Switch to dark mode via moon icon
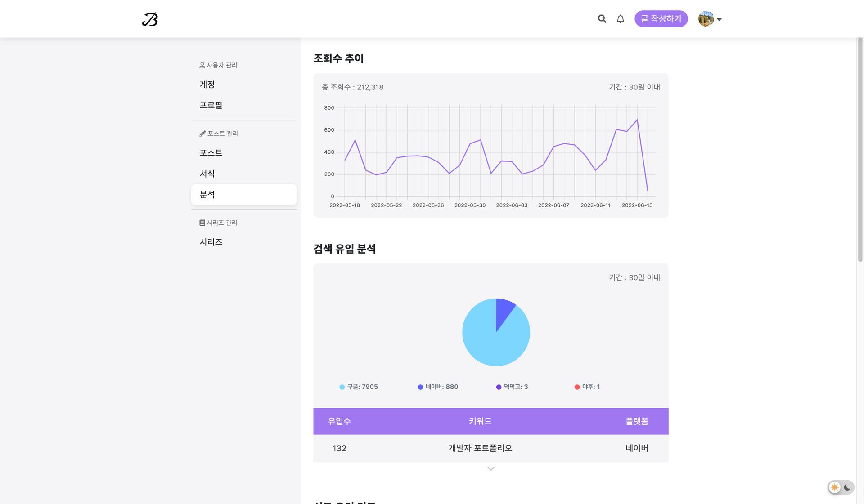This screenshot has height=504, width=864. 847,487
